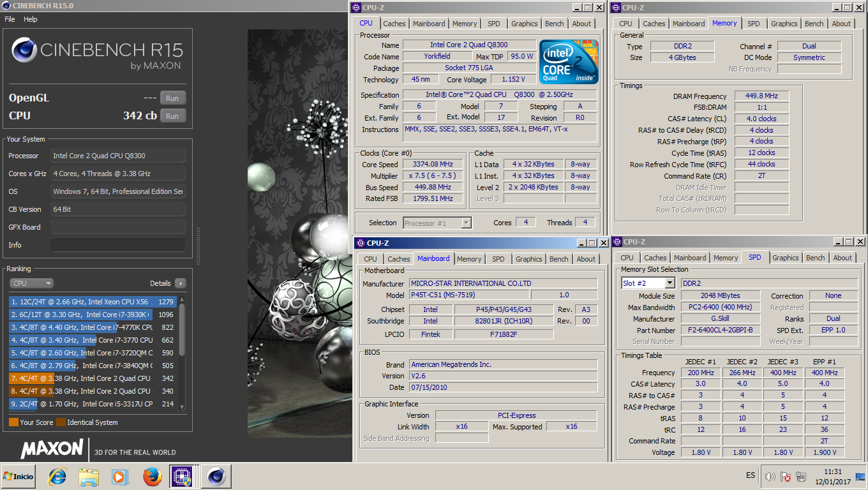
Task: Select ranking row 7 scoring 342
Action: tap(93, 378)
